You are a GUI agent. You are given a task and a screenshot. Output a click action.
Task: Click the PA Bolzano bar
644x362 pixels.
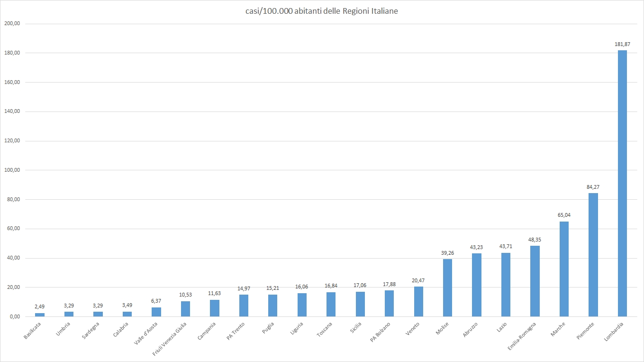pyautogui.click(x=389, y=304)
